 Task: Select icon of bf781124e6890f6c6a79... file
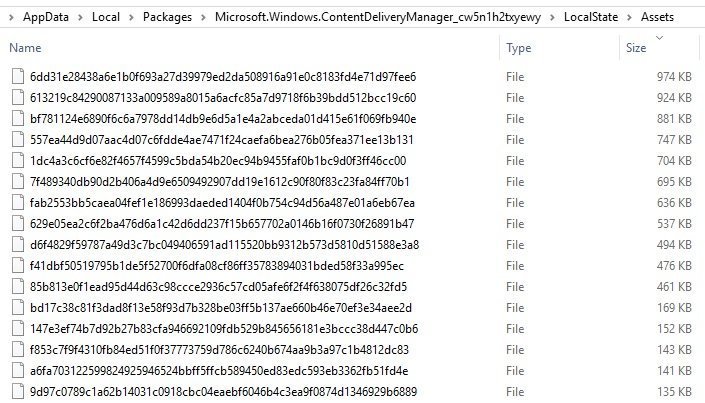[18, 119]
